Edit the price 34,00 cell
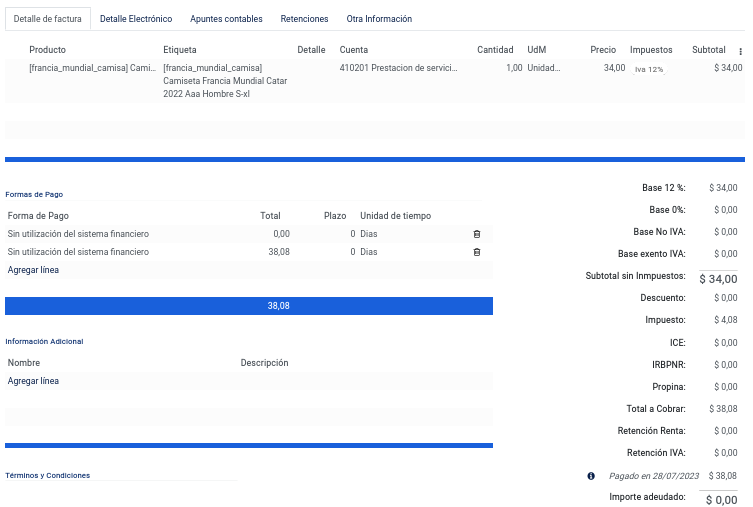The image size is (753, 507). (x=614, y=68)
